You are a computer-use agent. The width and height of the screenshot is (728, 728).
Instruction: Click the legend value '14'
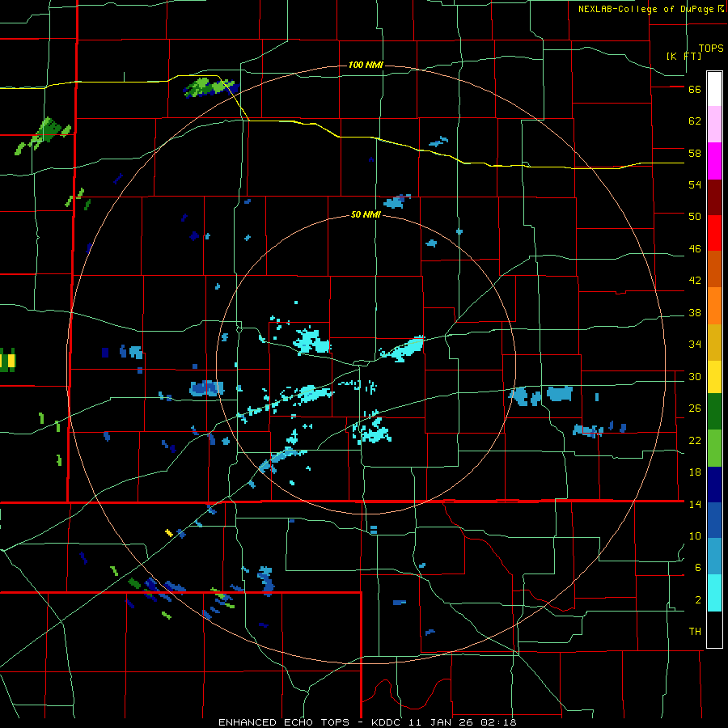pyautogui.click(x=695, y=504)
